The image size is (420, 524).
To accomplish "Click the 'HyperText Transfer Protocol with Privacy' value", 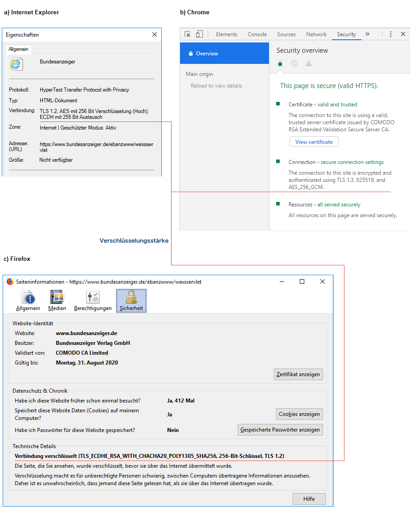I will click(x=84, y=90).
